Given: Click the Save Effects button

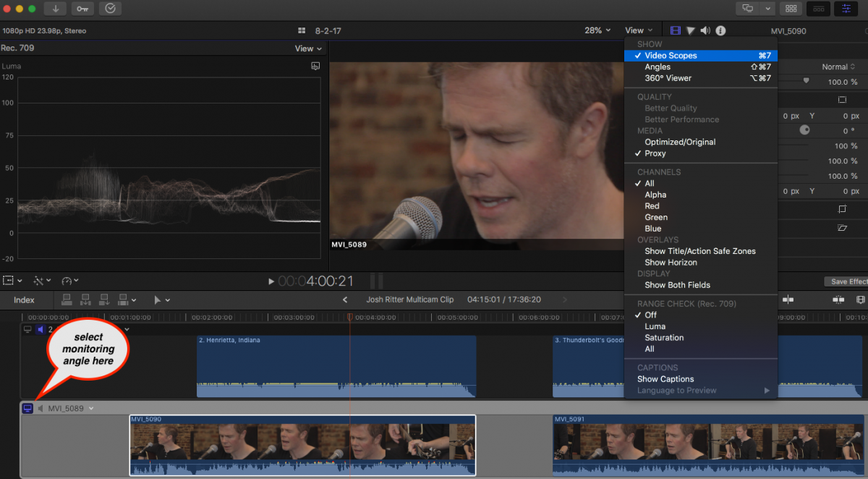Looking at the screenshot, I should coord(847,281).
